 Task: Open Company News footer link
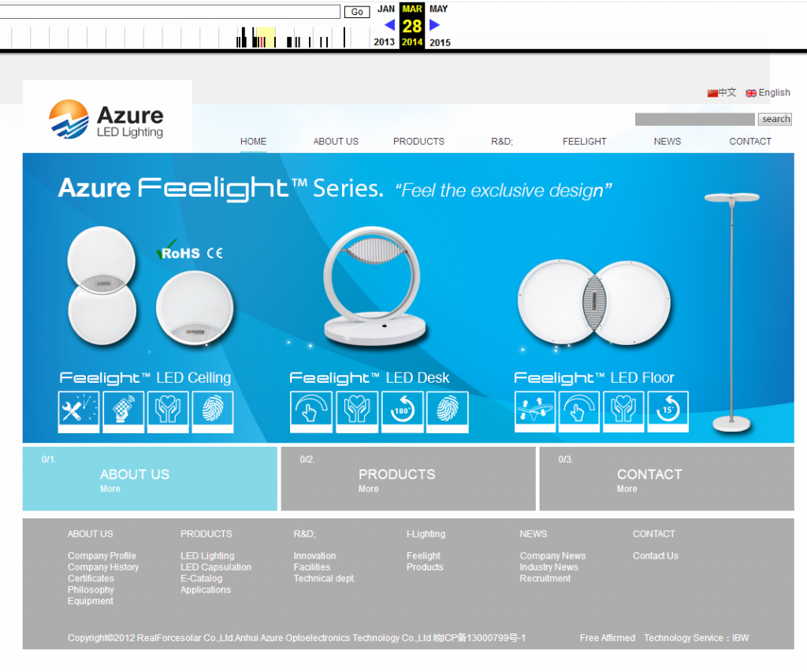pos(552,555)
